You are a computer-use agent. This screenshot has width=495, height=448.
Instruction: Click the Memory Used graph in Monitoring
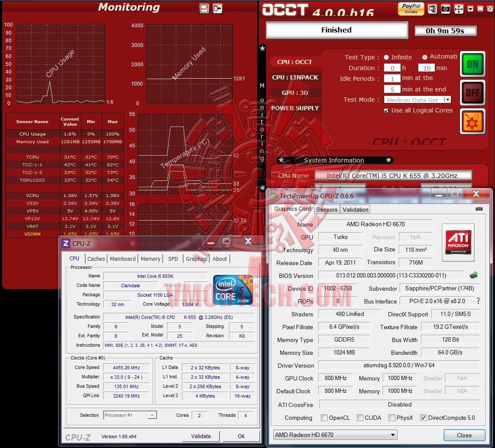coord(189,64)
